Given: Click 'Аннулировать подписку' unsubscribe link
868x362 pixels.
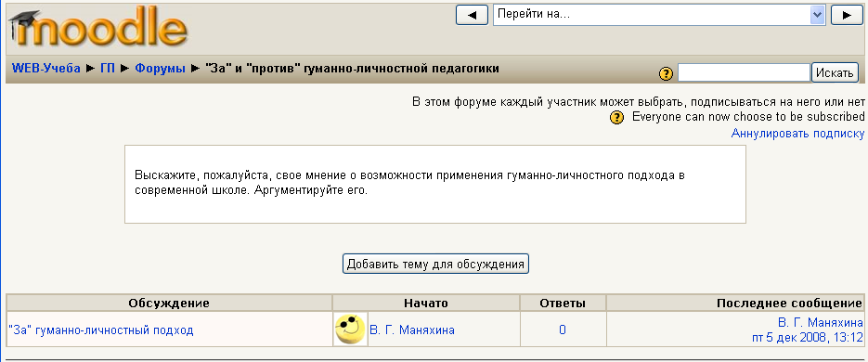Looking at the screenshot, I should [797, 134].
